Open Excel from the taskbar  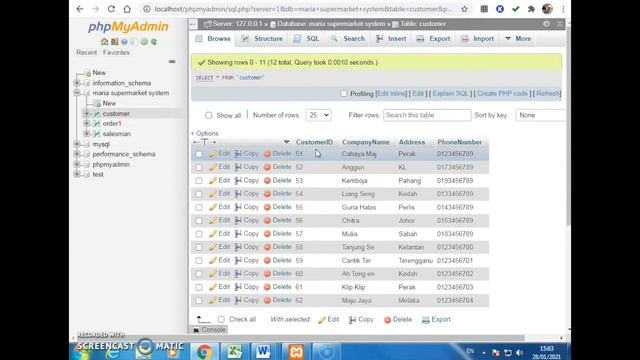(x=234, y=351)
